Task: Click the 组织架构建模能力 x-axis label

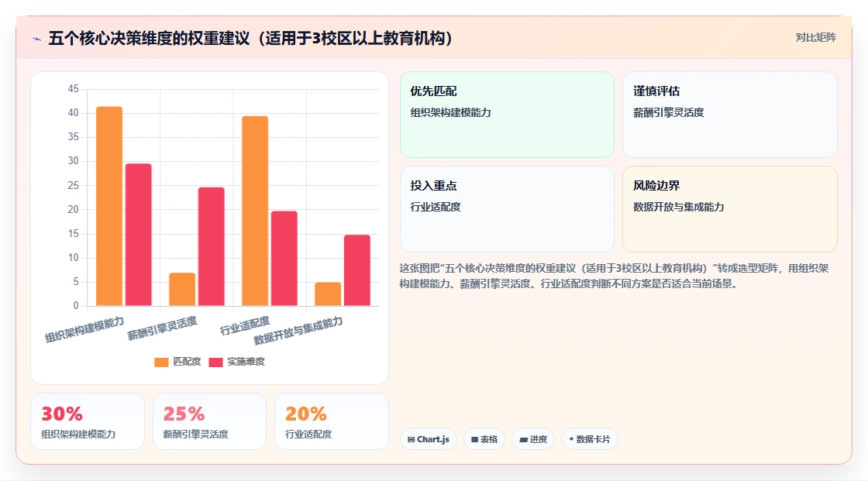Action: 84,329
